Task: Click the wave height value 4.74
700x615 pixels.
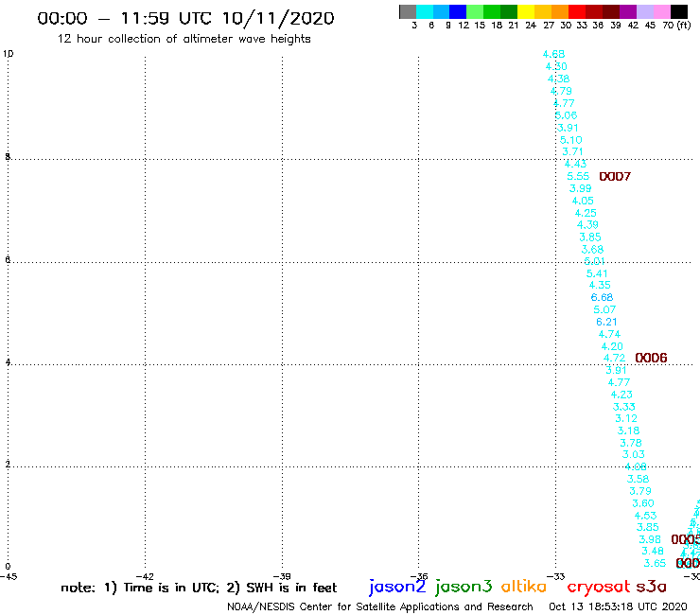Action: coord(609,334)
